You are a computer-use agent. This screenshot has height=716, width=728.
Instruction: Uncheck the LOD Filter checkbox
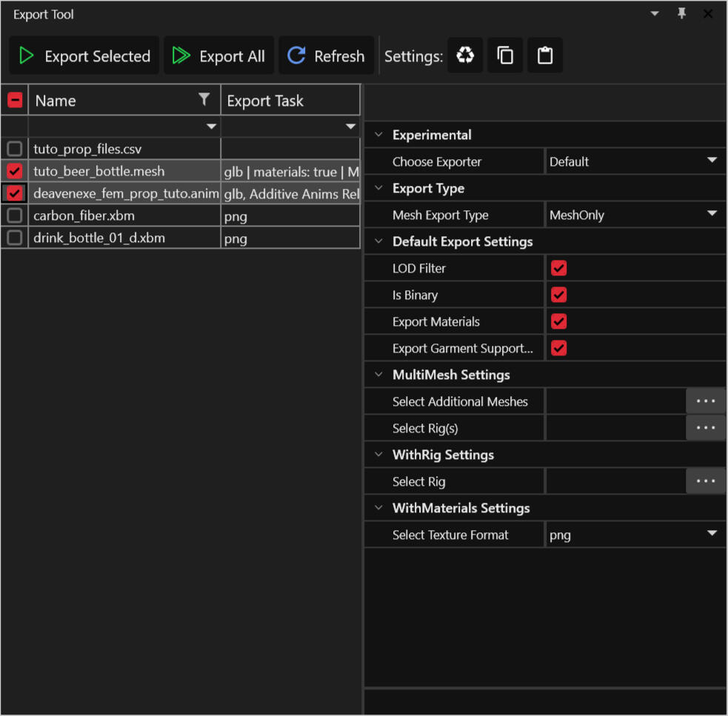point(559,268)
